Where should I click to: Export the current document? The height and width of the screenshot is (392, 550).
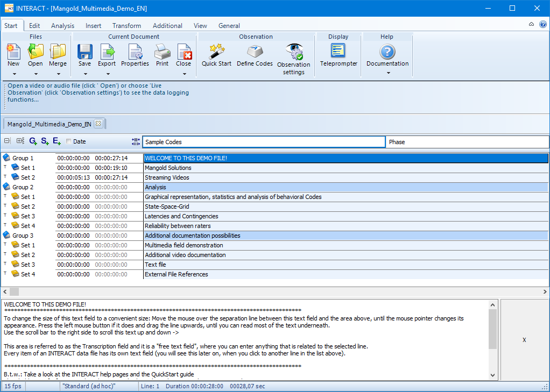(x=107, y=55)
